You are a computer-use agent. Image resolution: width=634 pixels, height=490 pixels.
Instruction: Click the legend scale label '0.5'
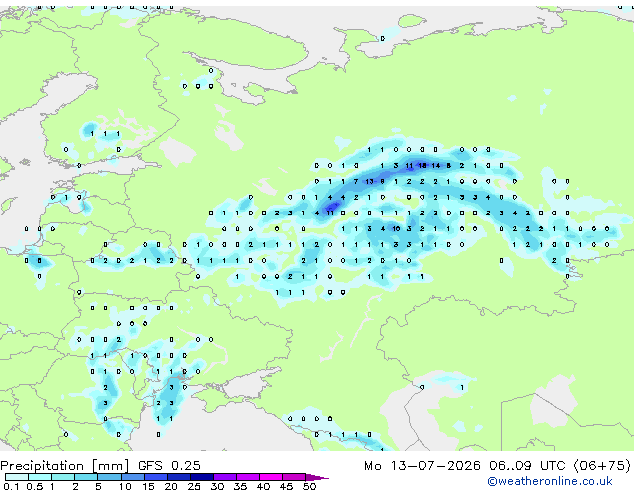34,486
